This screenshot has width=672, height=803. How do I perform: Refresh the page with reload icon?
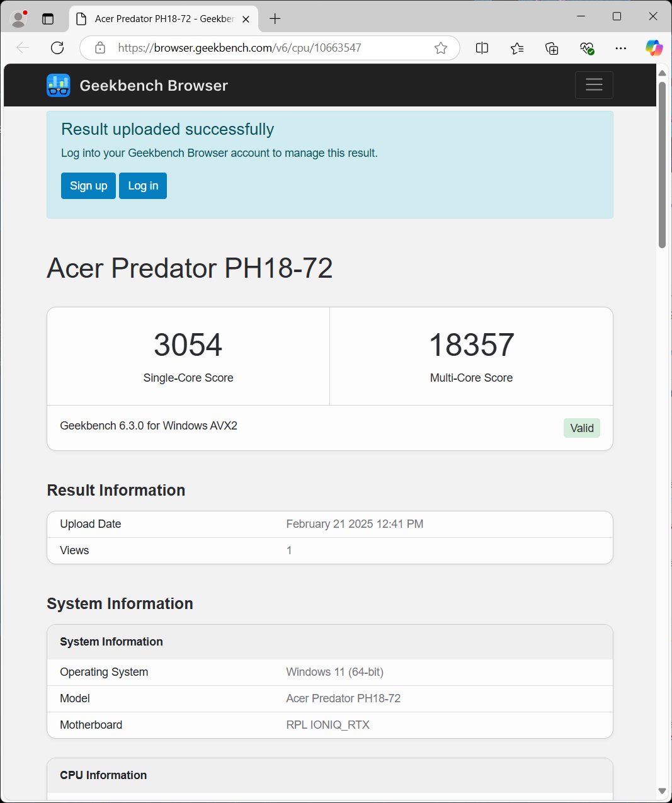57,48
